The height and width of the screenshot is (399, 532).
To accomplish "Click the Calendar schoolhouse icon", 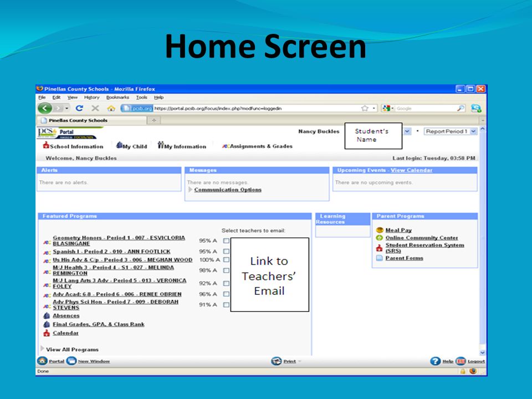I will click(47, 333).
